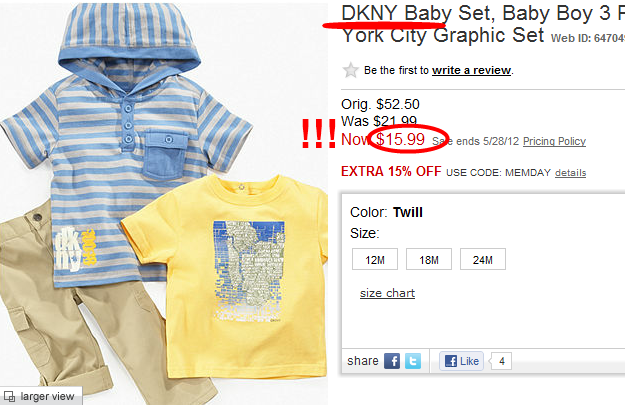Click the EXTRA 15% OFF promo text

coord(391,171)
